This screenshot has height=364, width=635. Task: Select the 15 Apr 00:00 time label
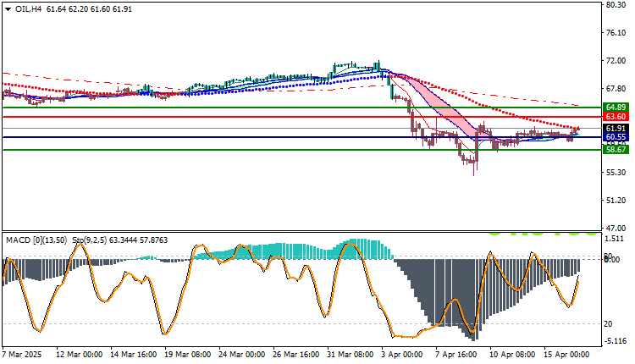pyautogui.click(x=566, y=355)
